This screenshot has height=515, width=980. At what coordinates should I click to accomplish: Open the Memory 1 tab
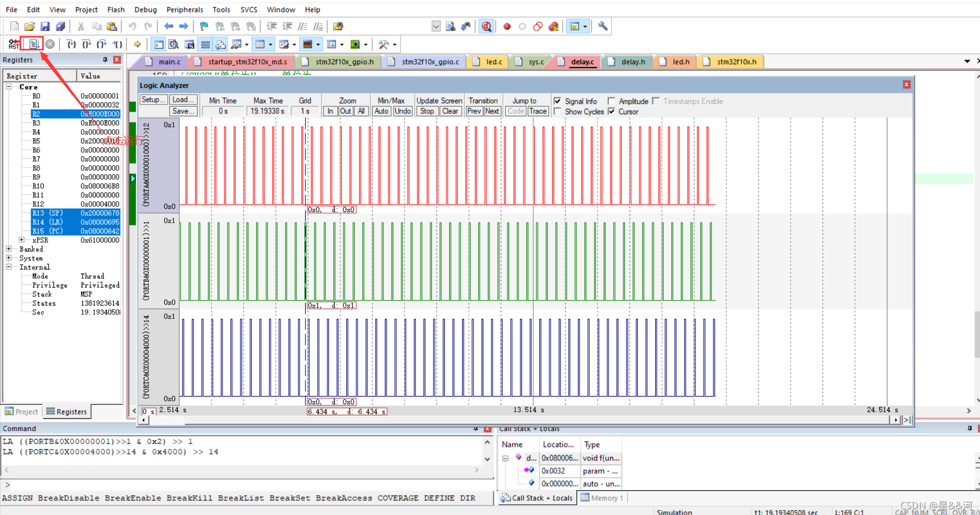[x=602, y=498]
